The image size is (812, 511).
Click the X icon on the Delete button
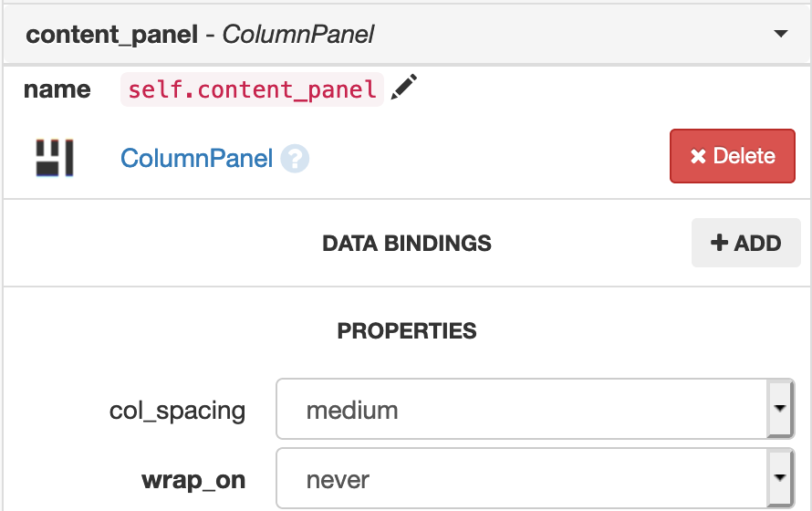coord(698,156)
